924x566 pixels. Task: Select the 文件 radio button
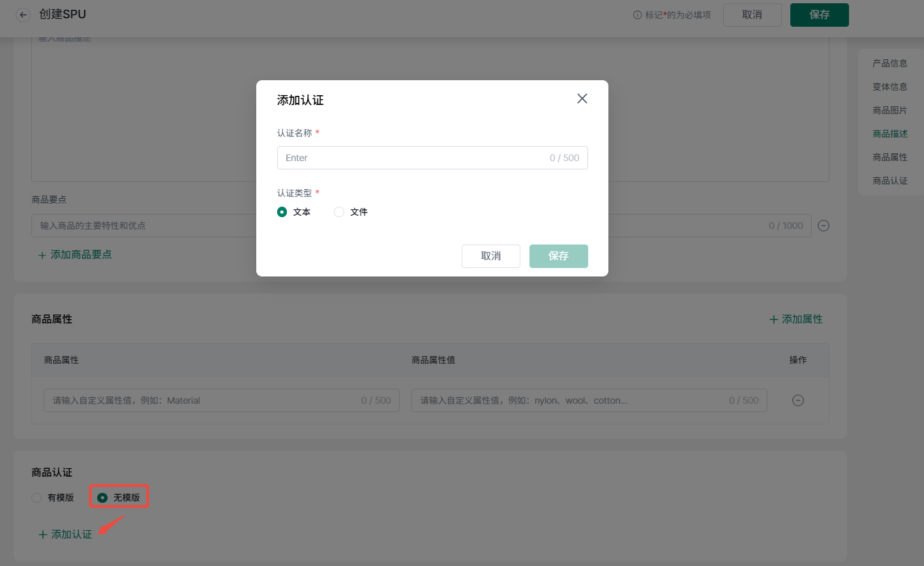(338, 212)
